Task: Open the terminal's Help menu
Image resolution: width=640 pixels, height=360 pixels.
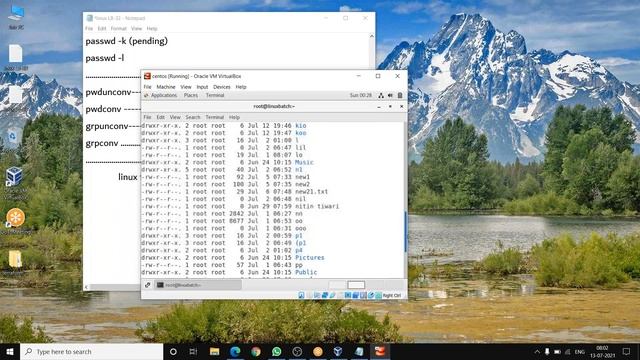Action: coord(234,117)
